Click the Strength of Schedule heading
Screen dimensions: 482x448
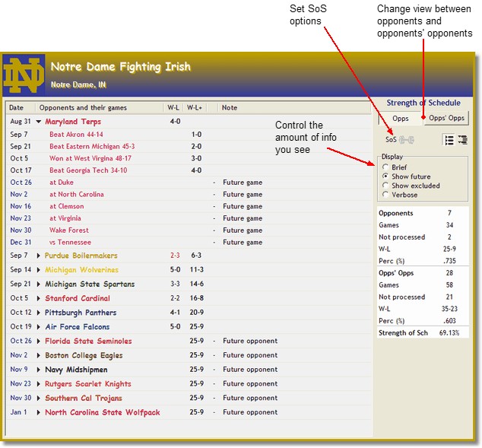pos(423,103)
